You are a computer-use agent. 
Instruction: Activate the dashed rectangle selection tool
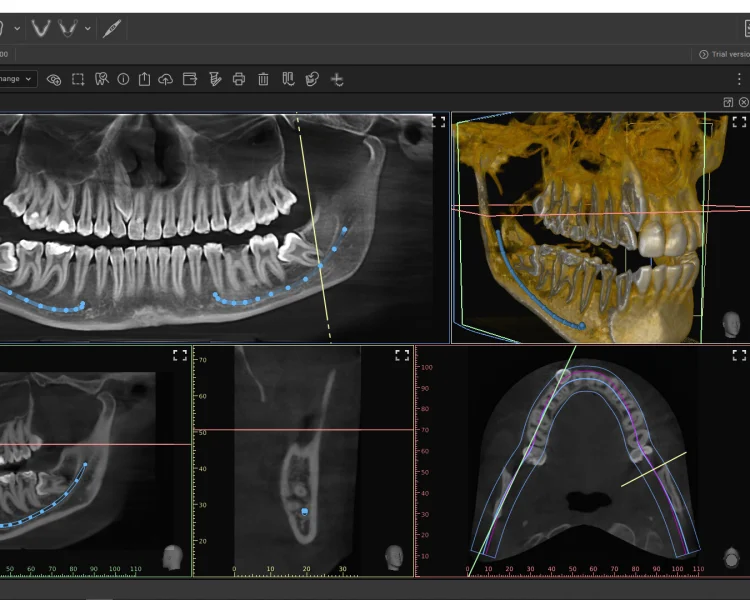click(78, 79)
